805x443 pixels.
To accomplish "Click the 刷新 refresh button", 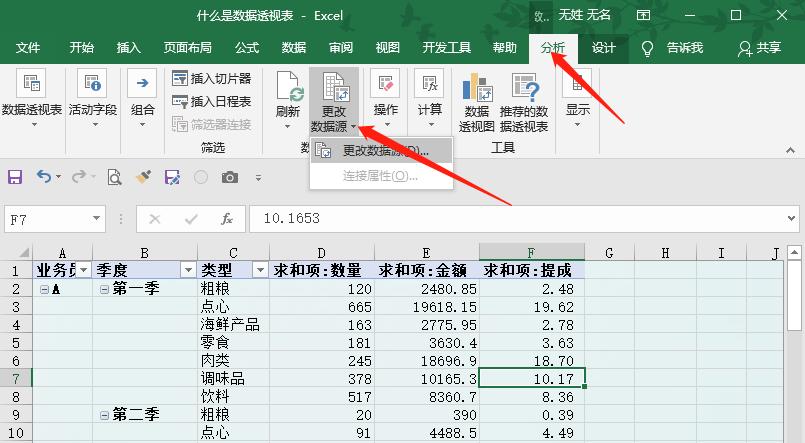I will click(288, 100).
